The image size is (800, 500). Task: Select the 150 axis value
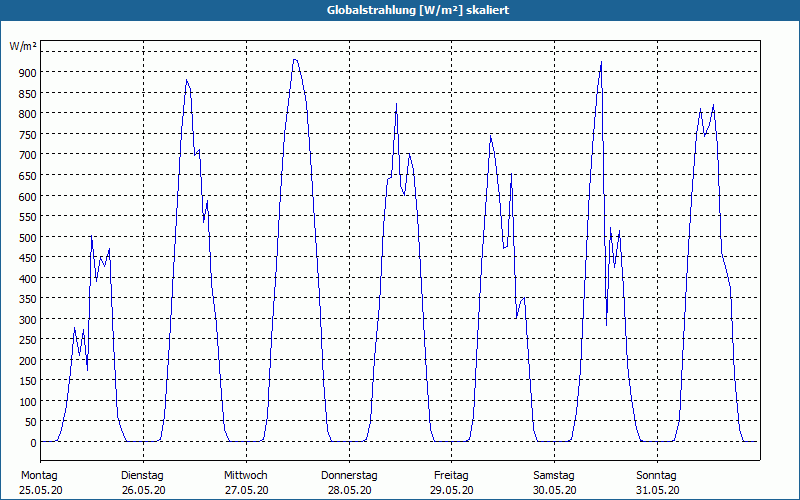coord(27,382)
